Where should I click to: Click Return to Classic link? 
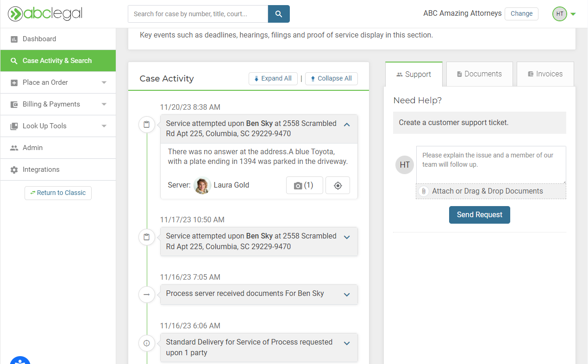(x=58, y=193)
